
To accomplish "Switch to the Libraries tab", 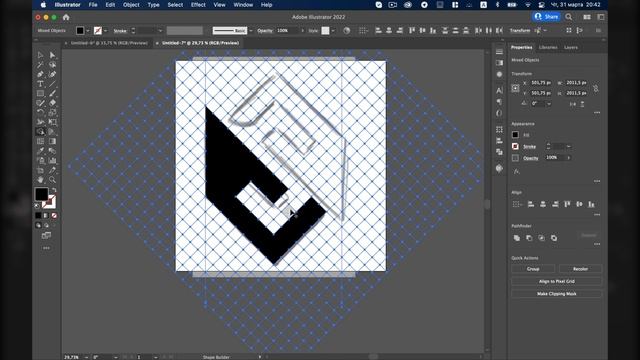I will 548,47.
